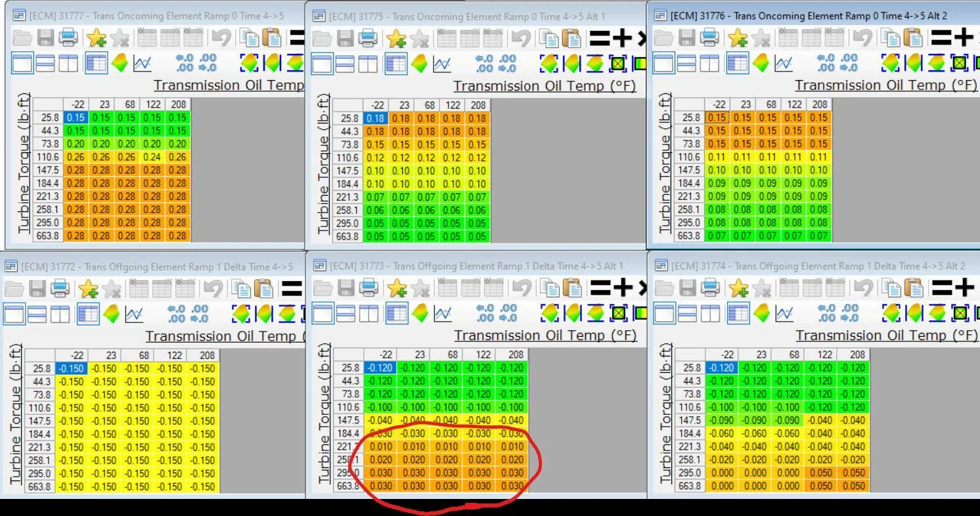Open 3D surface view in 31775 window
The image size is (980, 516).
coord(419,64)
